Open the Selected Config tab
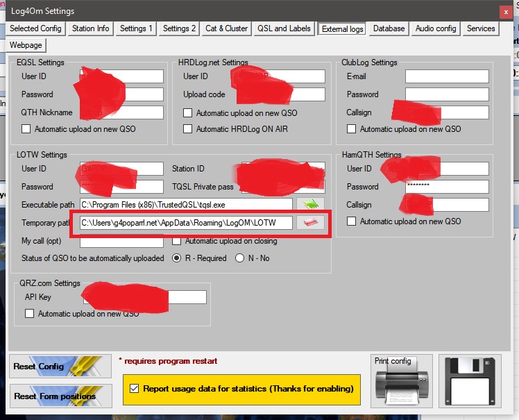The width and height of the screenshot is (519, 420). (35, 28)
